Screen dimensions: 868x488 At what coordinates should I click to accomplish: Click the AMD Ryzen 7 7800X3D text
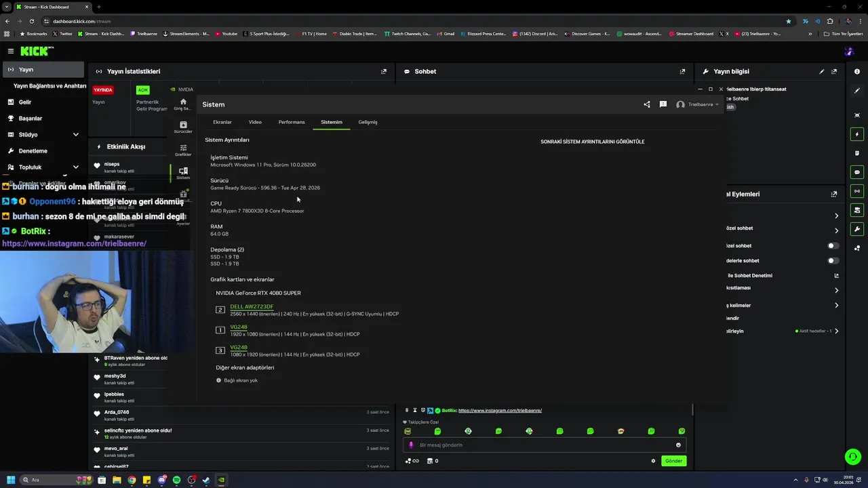(257, 211)
